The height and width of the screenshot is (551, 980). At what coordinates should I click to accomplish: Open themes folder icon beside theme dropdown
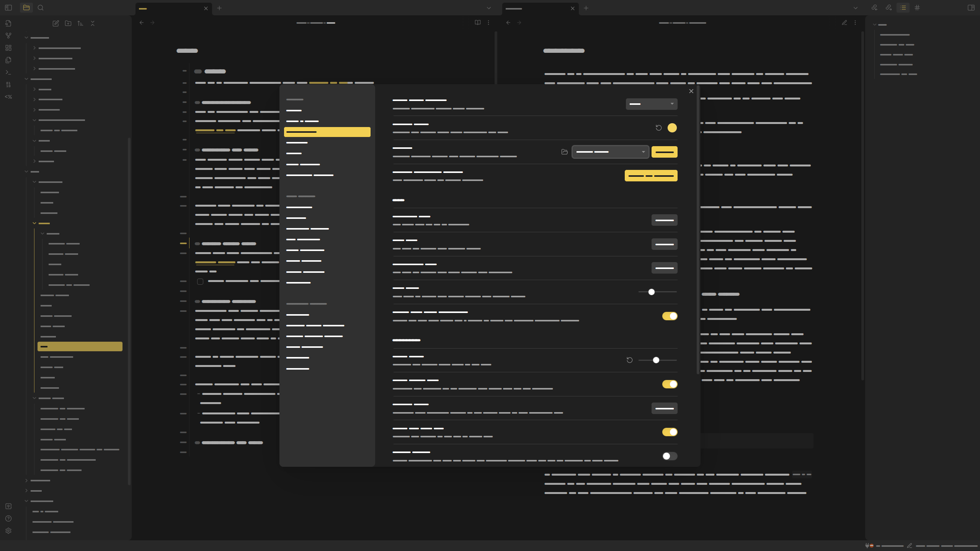pyautogui.click(x=564, y=152)
